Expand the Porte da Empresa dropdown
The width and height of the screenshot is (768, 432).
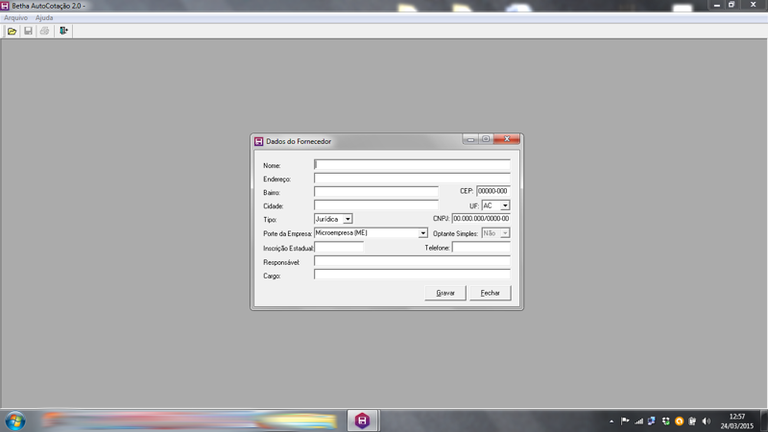coord(423,233)
